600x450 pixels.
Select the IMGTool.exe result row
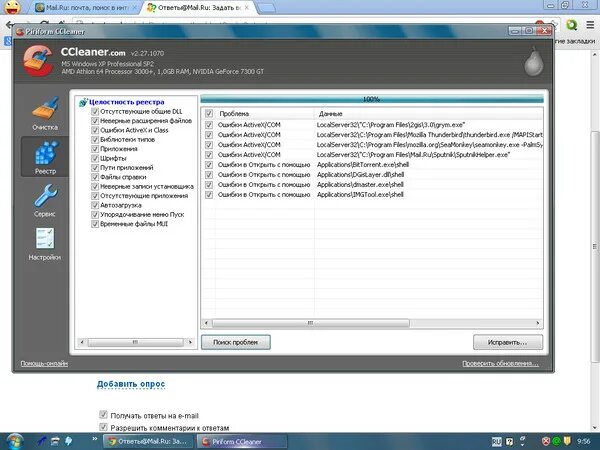(x=372, y=195)
